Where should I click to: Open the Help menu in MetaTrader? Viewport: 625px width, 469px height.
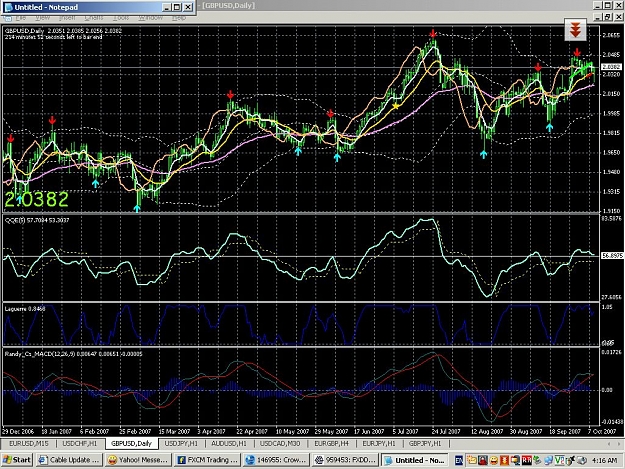179,18
